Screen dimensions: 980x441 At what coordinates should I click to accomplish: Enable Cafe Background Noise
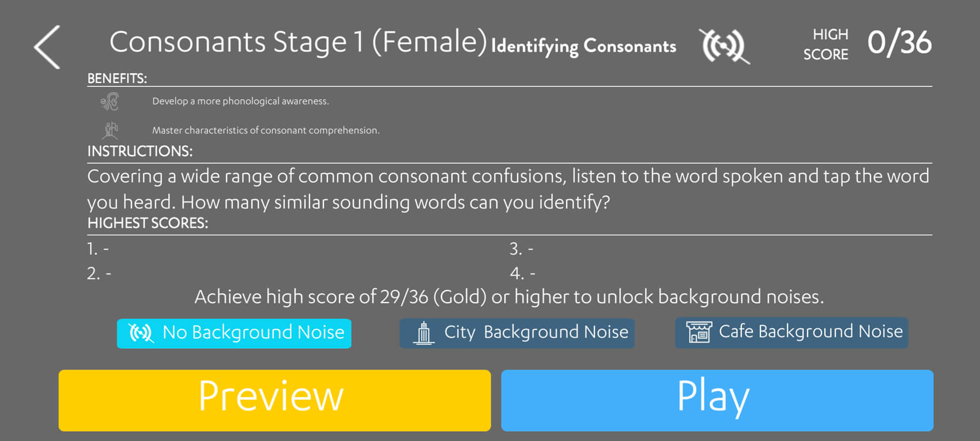tap(791, 333)
